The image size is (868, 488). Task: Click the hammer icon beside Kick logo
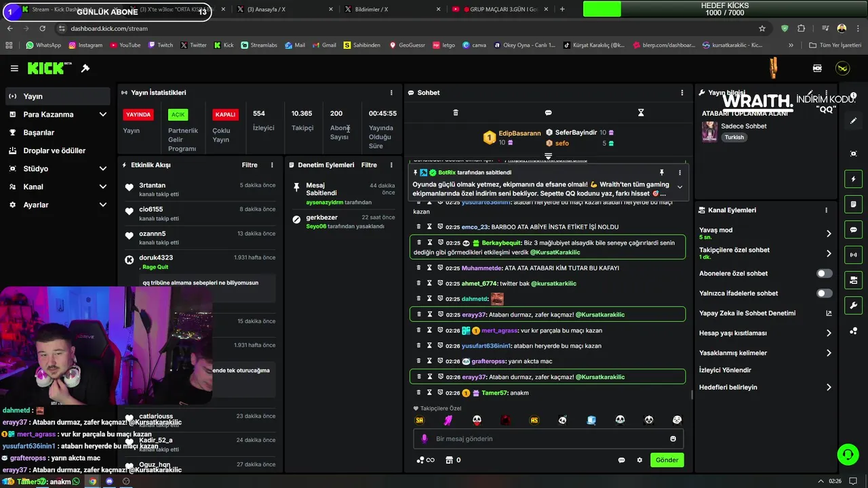click(x=85, y=68)
